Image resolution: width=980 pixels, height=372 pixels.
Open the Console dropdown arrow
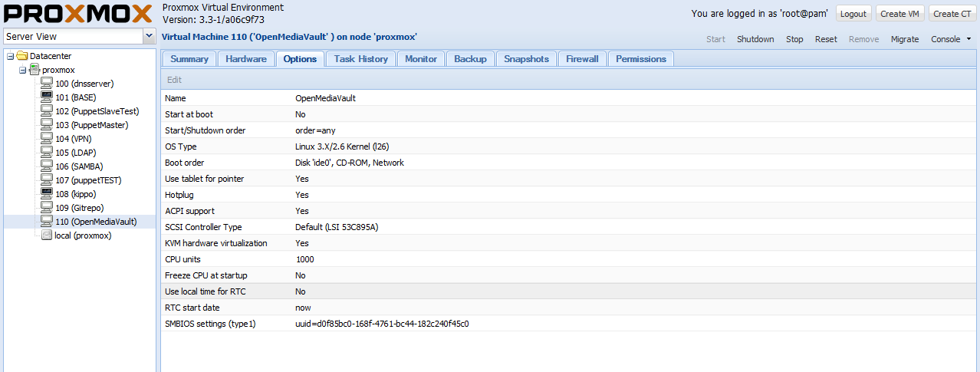(x=969, y=39)
